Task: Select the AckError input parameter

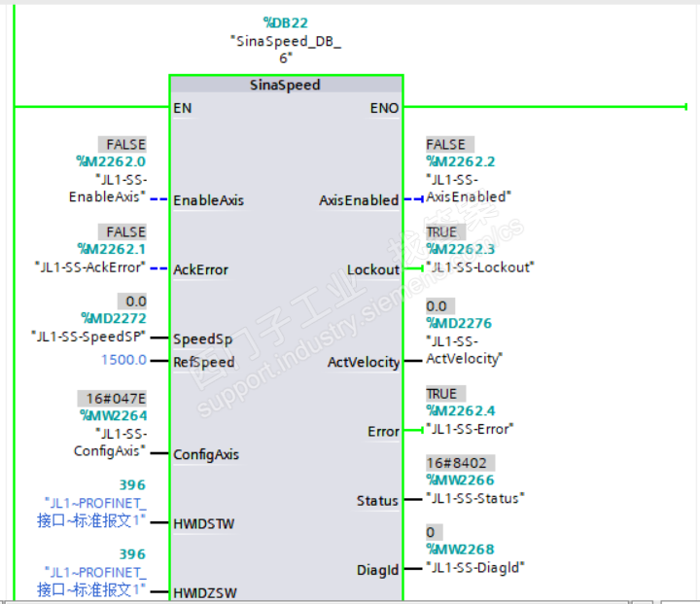Action: (200, 269)
